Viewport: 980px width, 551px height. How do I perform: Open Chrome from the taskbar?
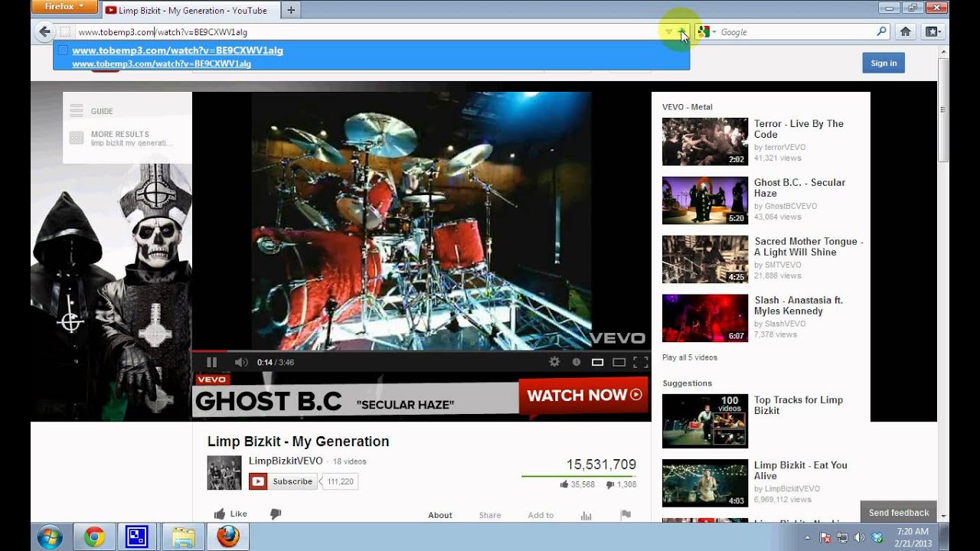94,537
